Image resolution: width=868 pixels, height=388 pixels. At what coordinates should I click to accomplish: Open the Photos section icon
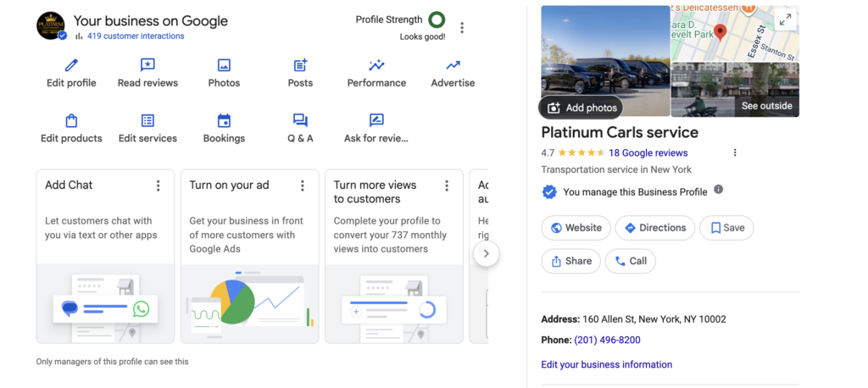click(224, 66)
